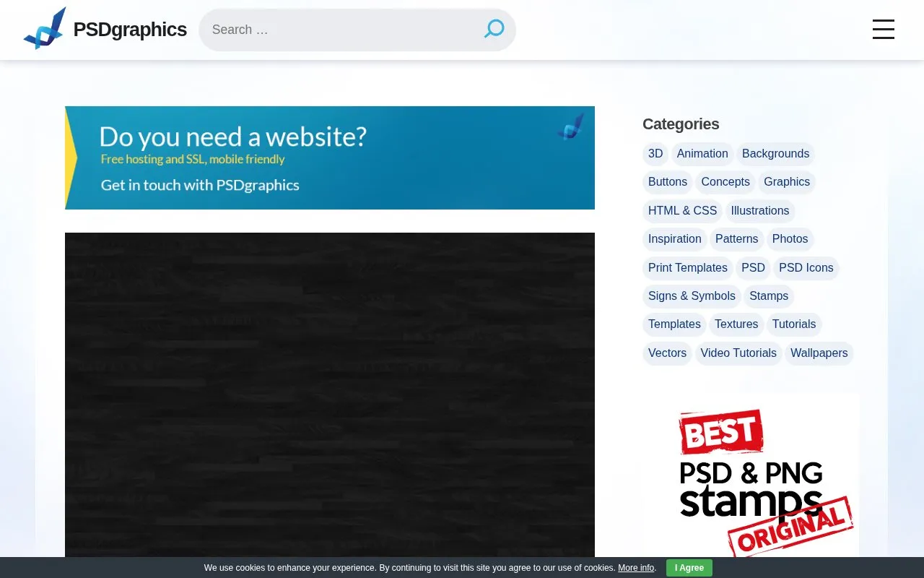
Task: Select the PSD category tag
Action: pos(753,268)
